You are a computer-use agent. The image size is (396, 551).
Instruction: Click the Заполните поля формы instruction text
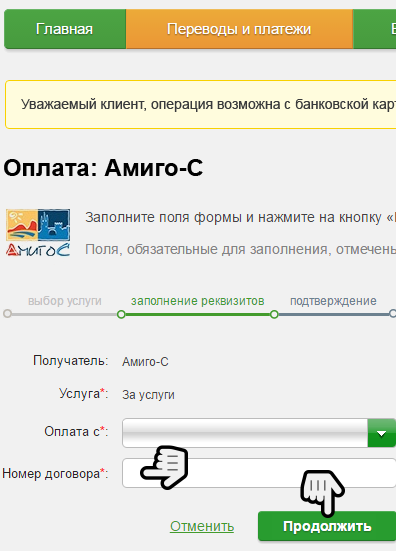tap(240, 217)
